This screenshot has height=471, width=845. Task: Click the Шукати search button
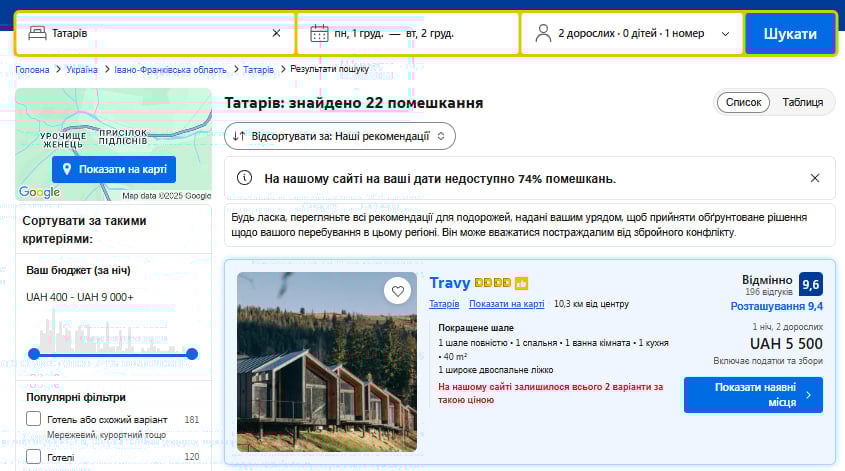click(790, 33)
